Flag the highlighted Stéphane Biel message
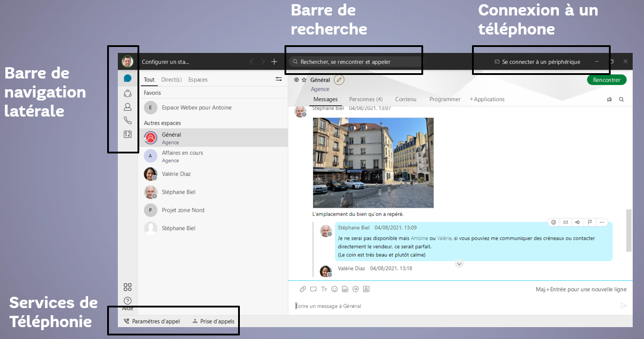This screenshot has width=644, height=339. coord(590,222)
